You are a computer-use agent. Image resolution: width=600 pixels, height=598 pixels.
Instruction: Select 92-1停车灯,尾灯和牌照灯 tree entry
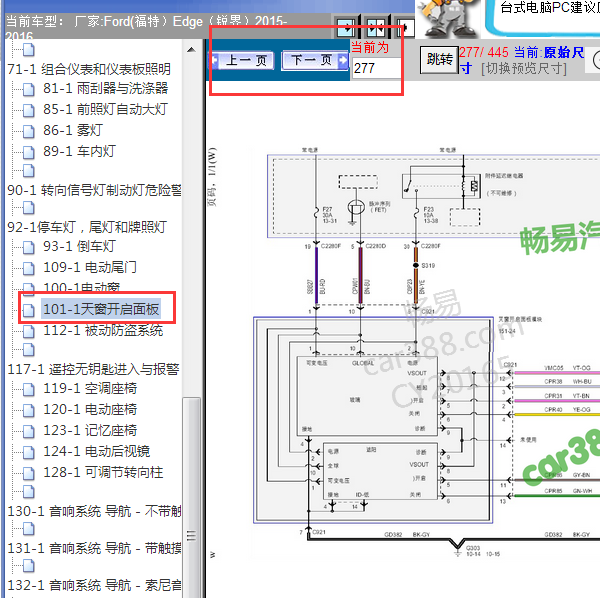pyautogui.click(x=87, y=227)
